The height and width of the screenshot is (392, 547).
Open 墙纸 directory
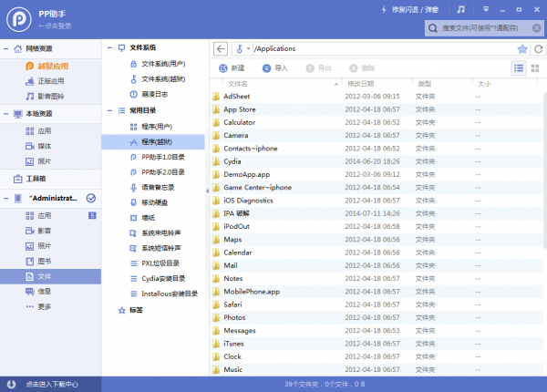tap(153, 218)
